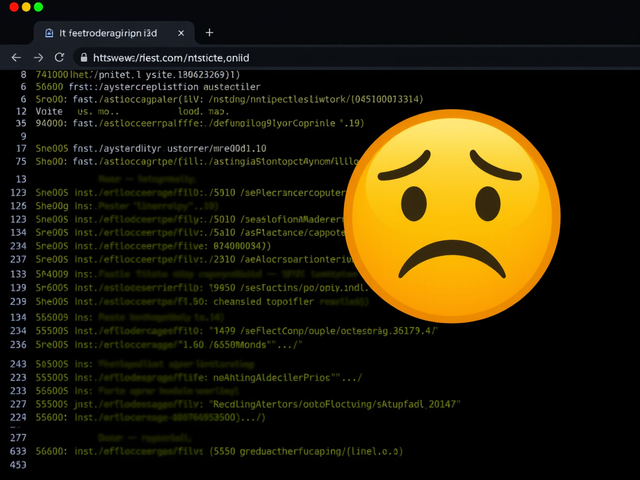Click the line containing '/nstdng/nntipectlesliwtork'
This screenshot has width=640, height=480.
[x=229, y=99]
